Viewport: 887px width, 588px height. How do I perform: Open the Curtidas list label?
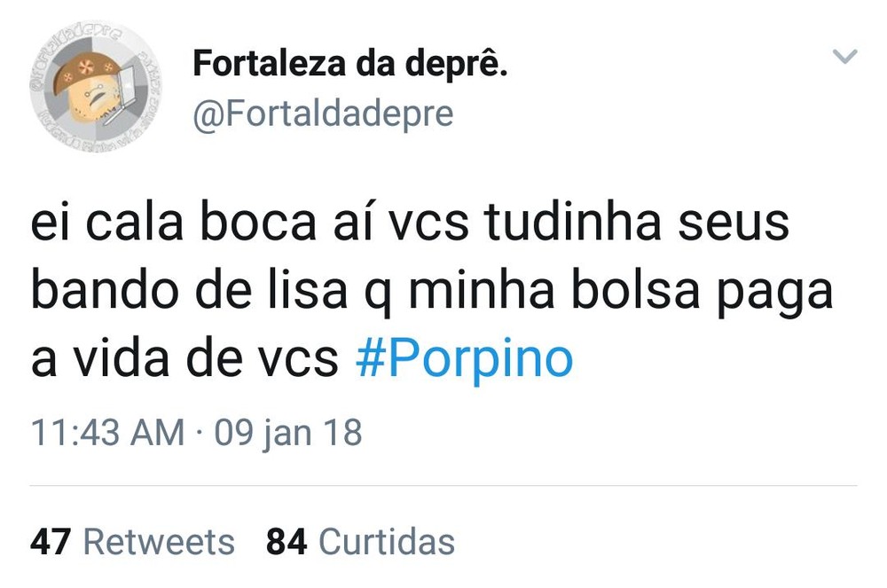click(386, 541)
